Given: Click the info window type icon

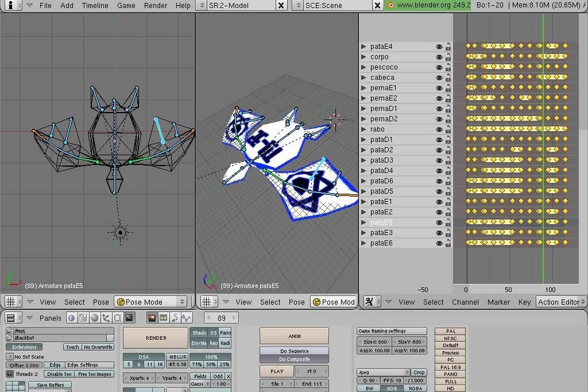Looking at the screenshot, I should [x=14, y=5].
